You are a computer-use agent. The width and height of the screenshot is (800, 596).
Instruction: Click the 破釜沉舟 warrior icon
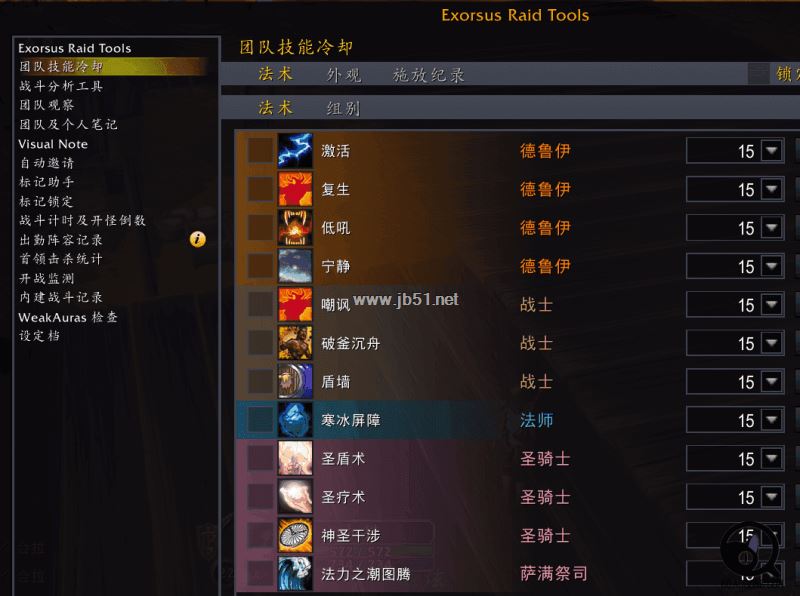pos(295,343)
